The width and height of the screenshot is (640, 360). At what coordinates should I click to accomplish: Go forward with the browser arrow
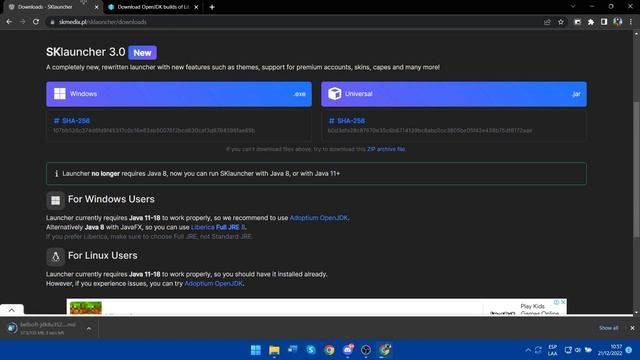[x=22, y=22]
